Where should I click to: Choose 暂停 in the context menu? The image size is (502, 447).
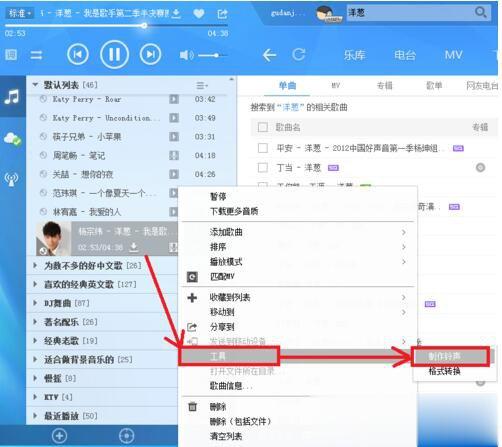point(218,196)
